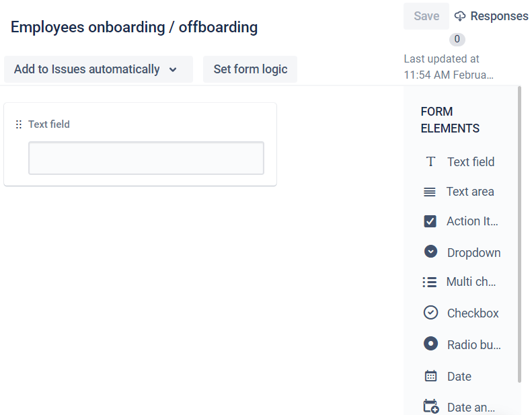
Task: Click the Multi choice list icon
Action: [430, 282]
